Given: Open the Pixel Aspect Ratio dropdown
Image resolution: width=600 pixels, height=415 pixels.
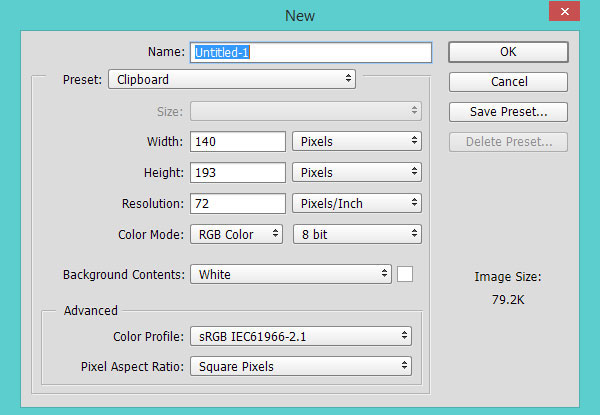Looking at the screenshot, I should coord(301,366).
